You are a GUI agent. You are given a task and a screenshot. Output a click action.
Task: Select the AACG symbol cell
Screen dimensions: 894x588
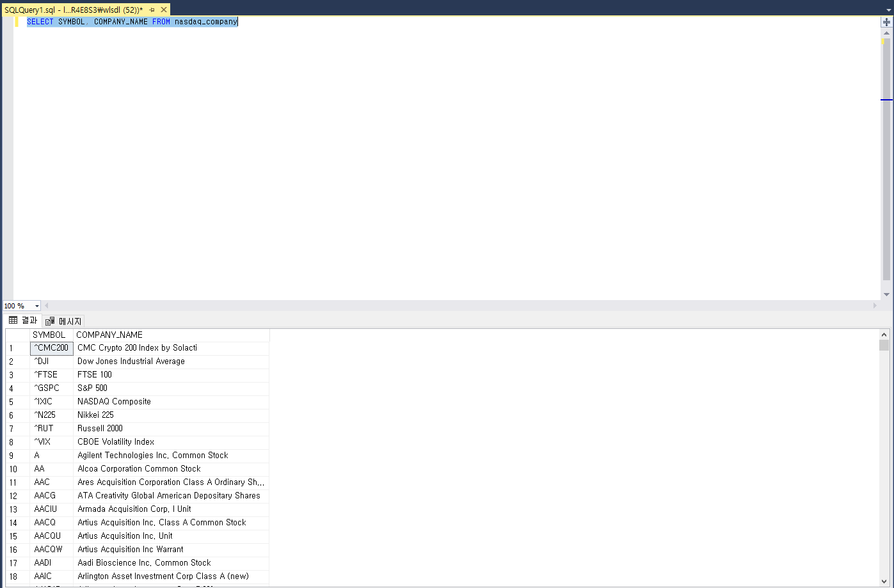click(51, 496)
